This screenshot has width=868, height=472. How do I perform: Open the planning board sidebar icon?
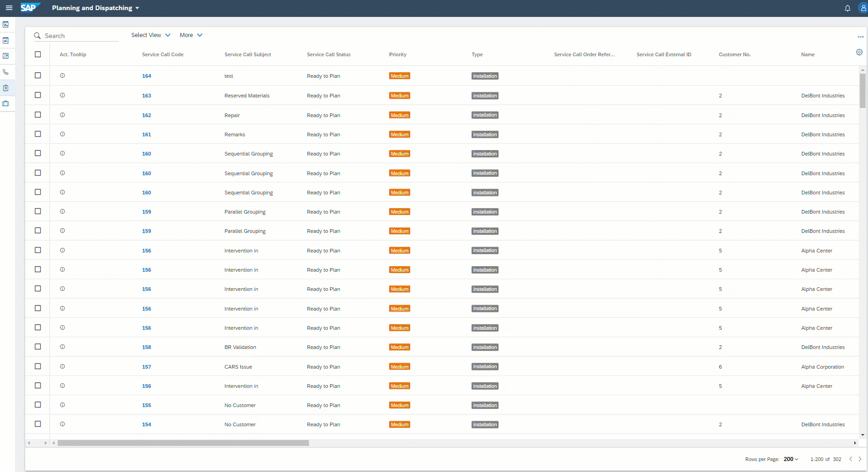coord(6,24)
